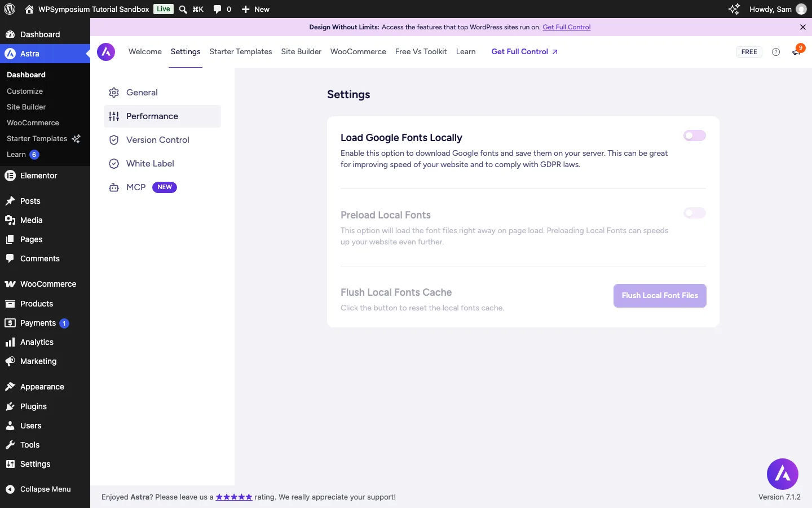Image resolution: width=812 pixels, height=508 pixels.
Task: Click the Plugins icon in sidebar
Action: [10, 406]
